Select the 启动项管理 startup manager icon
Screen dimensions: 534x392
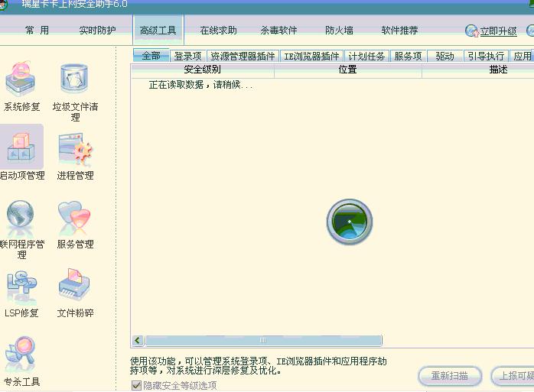coord(21,147)
